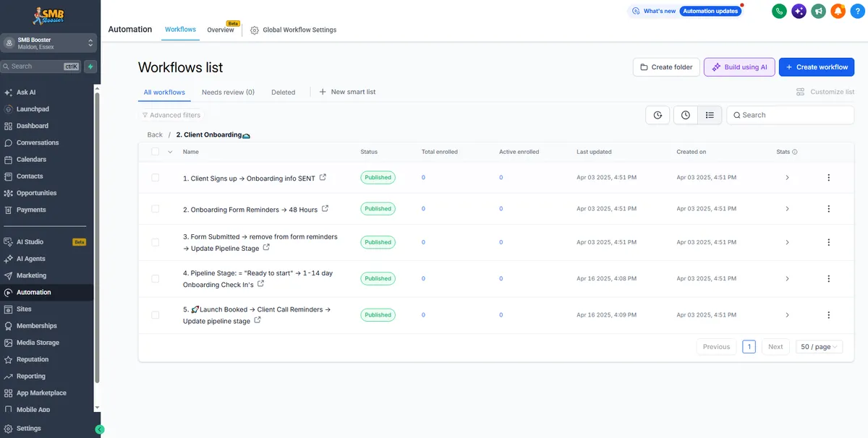Open the 50 / page dropdown
Screen dimensions: 868x438
click(x=820, y=347)
